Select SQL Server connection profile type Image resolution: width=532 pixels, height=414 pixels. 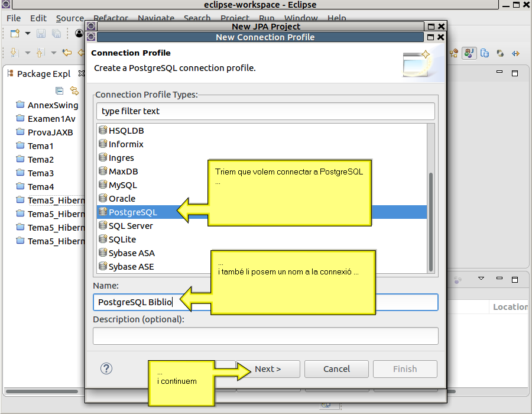click(x=262, y=226)
